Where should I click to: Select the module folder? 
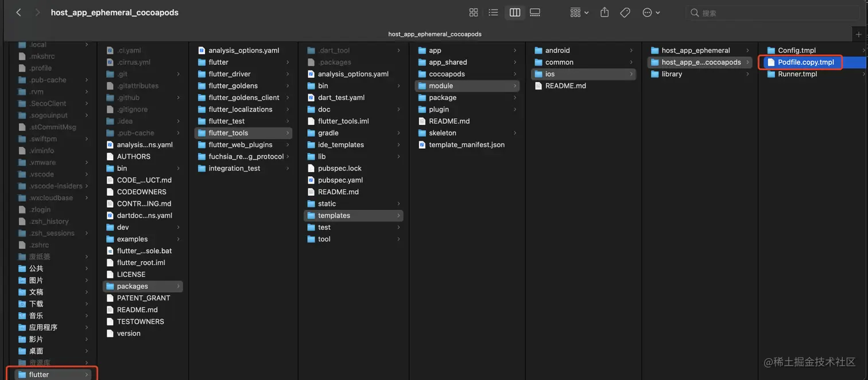coord(466,86)
